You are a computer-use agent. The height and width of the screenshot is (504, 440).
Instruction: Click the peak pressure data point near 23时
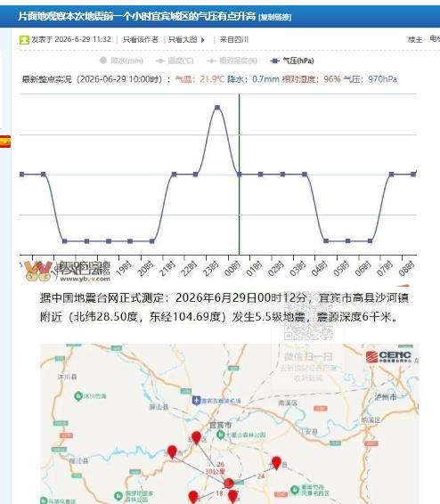(x=217, y=108)
